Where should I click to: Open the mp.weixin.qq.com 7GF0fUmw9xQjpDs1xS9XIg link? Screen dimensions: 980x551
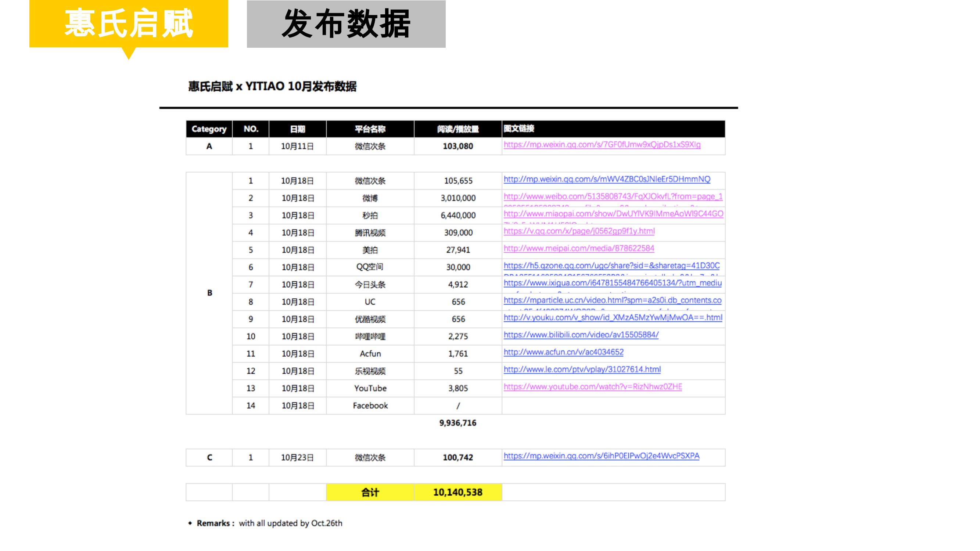pyautogui.click(x=602, y=144)
